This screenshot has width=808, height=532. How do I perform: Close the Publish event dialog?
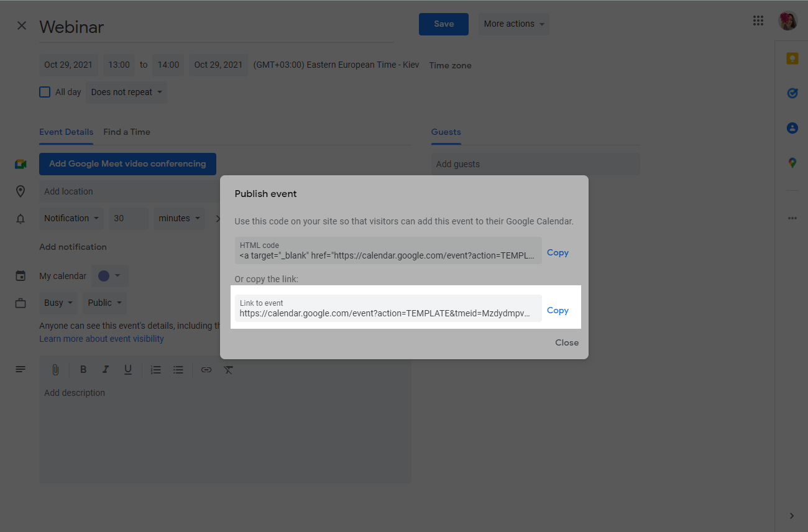click(566, 342)
